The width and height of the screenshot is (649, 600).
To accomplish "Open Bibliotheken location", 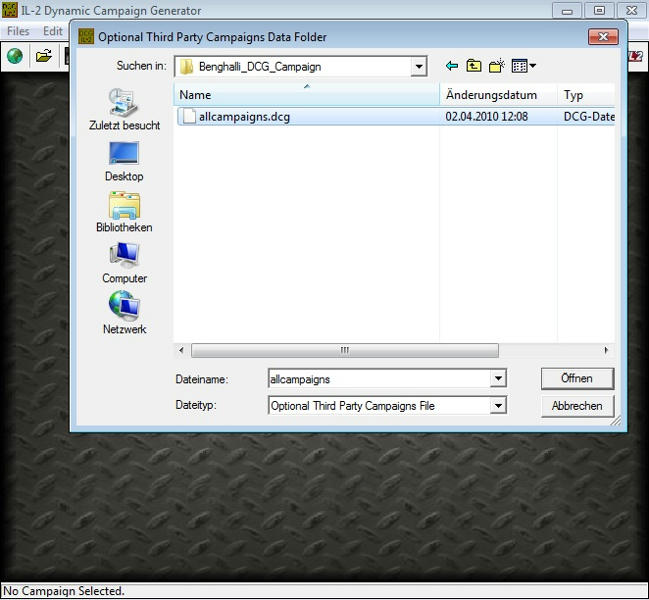I will (124, 212).
